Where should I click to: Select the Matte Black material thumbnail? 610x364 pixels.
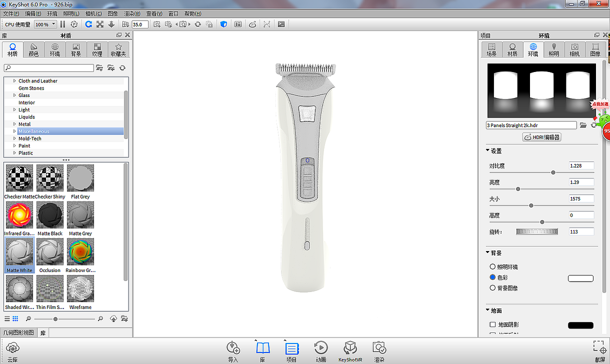(x=50, y=214)
